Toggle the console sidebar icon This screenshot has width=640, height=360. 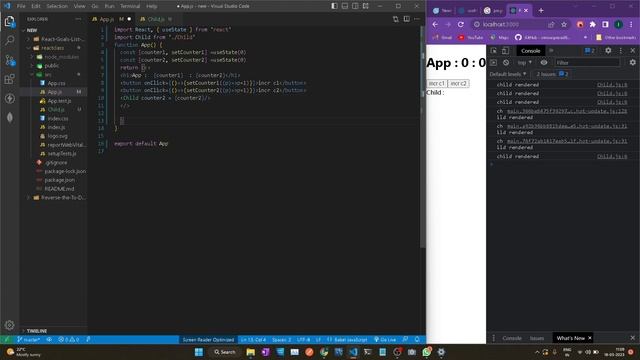tap(493, 63)
